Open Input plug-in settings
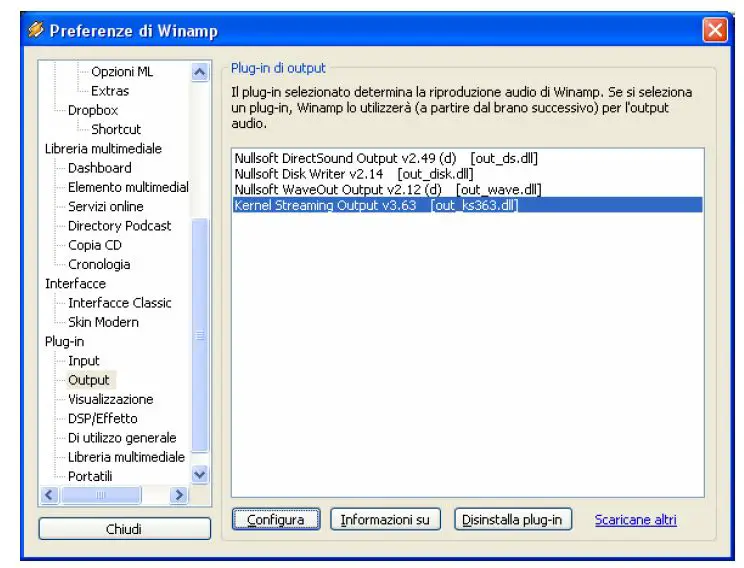Viewport: 744px width, 568px height. pos(84,361)
